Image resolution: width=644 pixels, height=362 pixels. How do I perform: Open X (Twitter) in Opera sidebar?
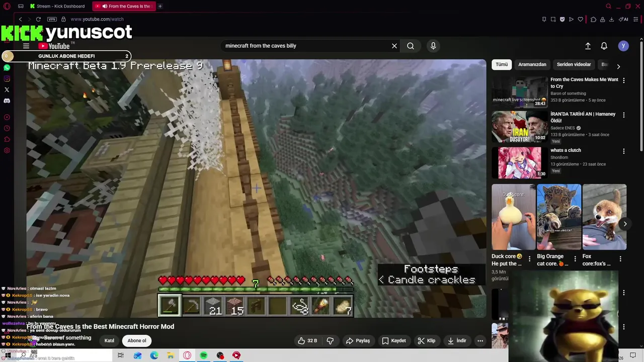(7, 89)
